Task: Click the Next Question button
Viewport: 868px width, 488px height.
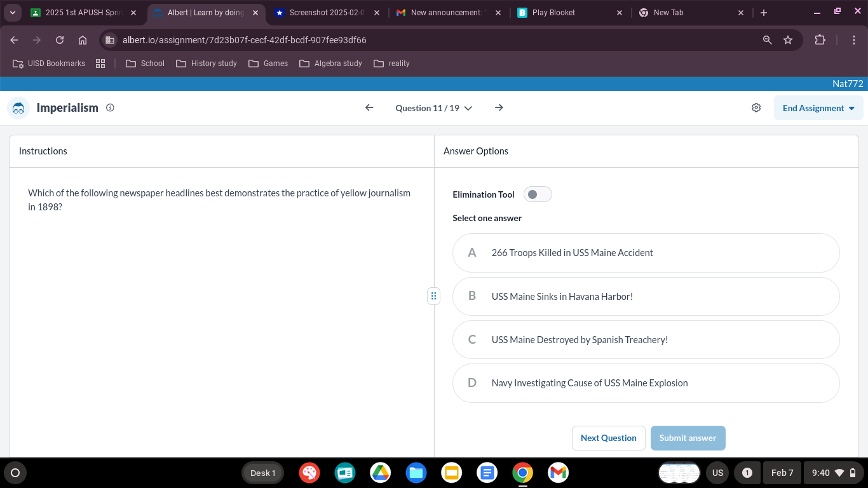Action: click(x=609, y=438)
